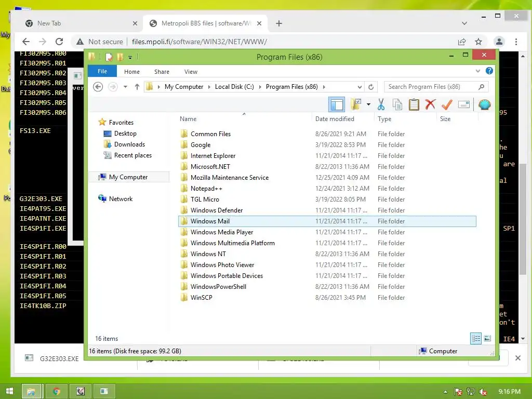Open Explorer Help question mark
This screenshot has width=532, height=399.
489,71
